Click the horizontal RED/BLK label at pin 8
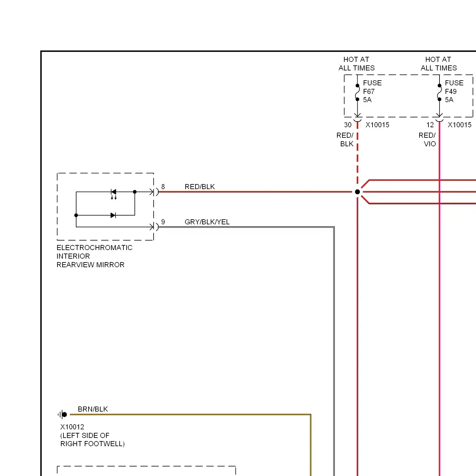The width and height of the screenshot is (476, 476). 200,187
